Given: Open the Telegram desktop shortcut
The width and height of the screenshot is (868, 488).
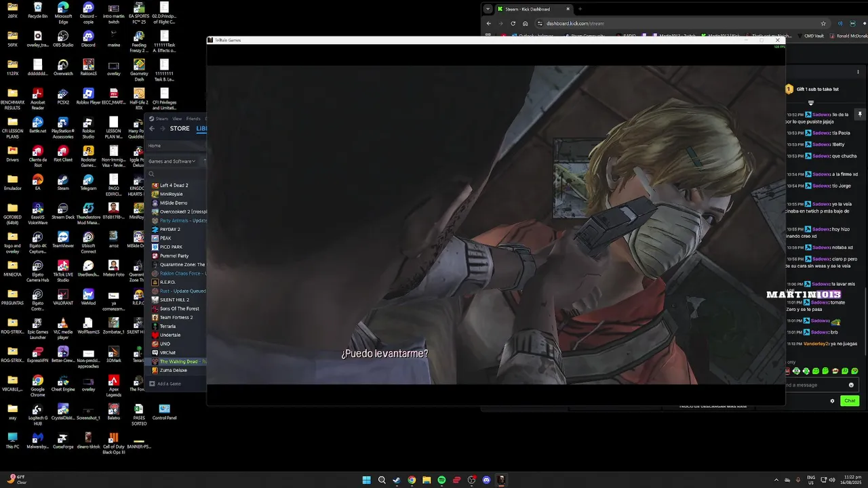Looking at the screenshot, I should pyautogui.click(x=88, y=182).
